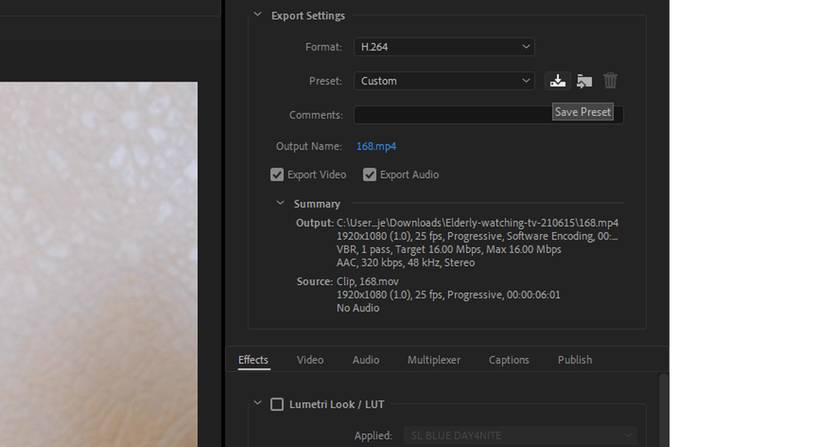
Task: Open the Multiplexer tab
Action: [x=434, y=360]
